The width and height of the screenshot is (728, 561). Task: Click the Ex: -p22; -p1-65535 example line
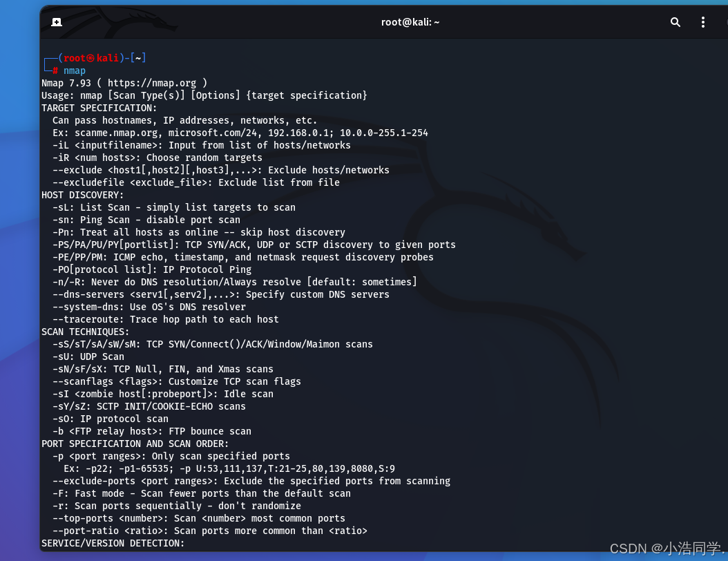[x=229, y=469]
